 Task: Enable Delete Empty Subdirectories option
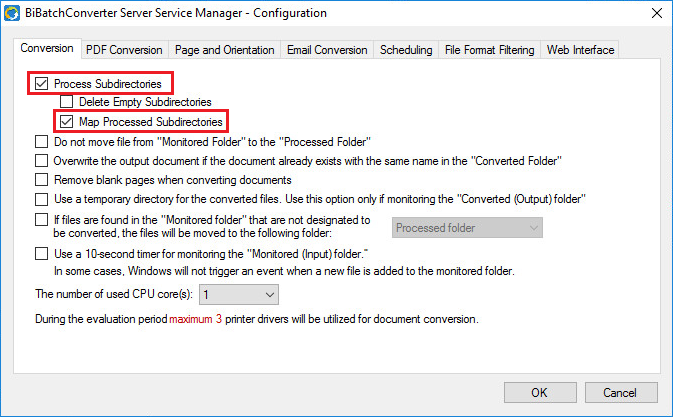66,102
